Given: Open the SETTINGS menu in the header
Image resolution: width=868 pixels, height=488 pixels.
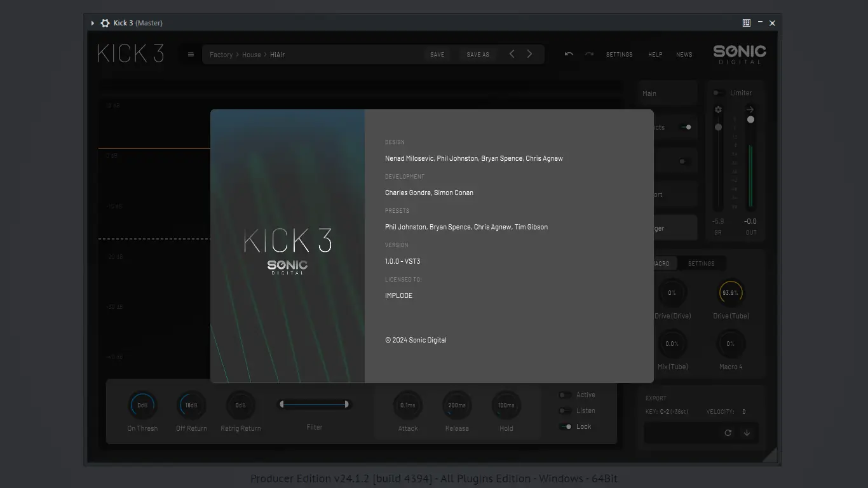Looking at the screenshot, I should point(620,55).
